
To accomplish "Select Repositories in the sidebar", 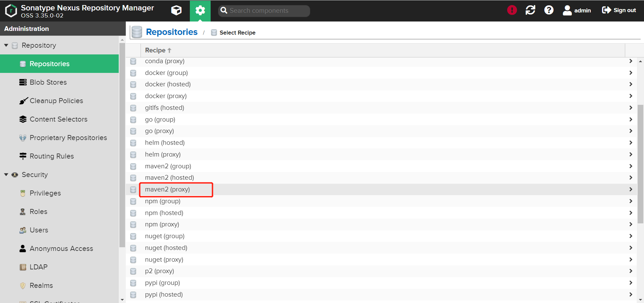I will pos(59,63).
